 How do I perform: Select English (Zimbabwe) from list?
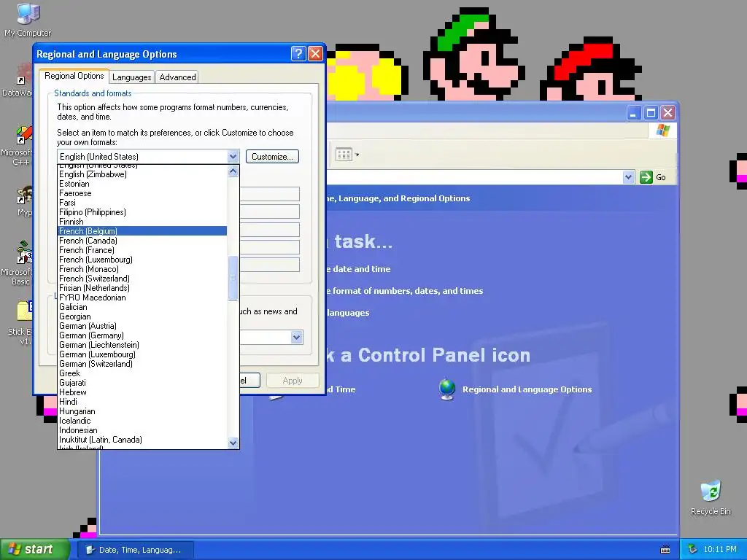tap(142, 174)
